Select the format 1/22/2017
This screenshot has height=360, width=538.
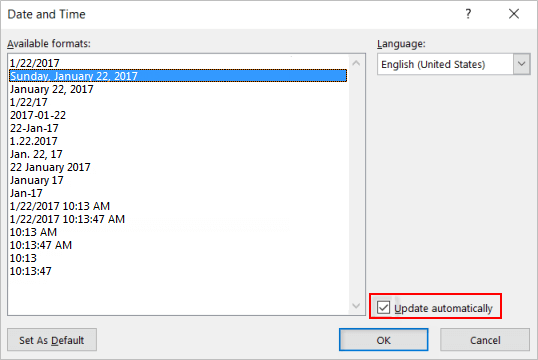[178, 63]
